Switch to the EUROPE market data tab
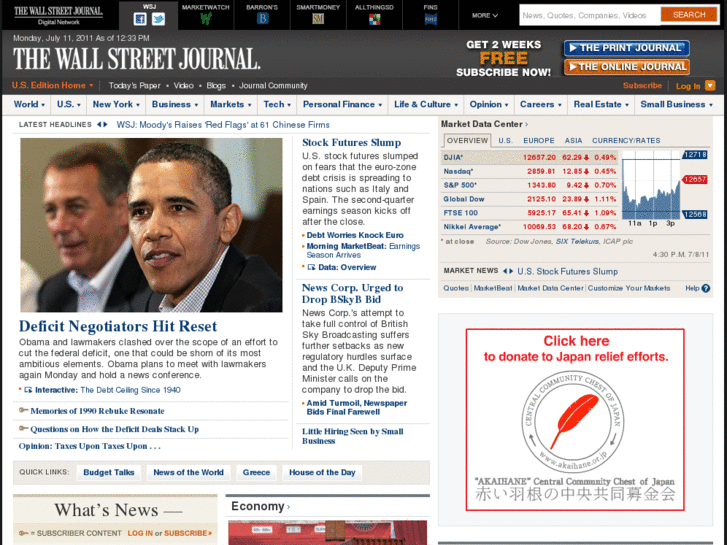This screenshot has height=545, width=727. [539, 141]
